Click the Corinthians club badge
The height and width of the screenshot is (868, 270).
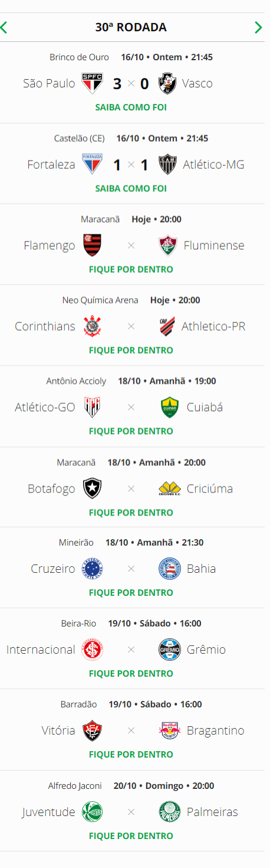[93, 326]
